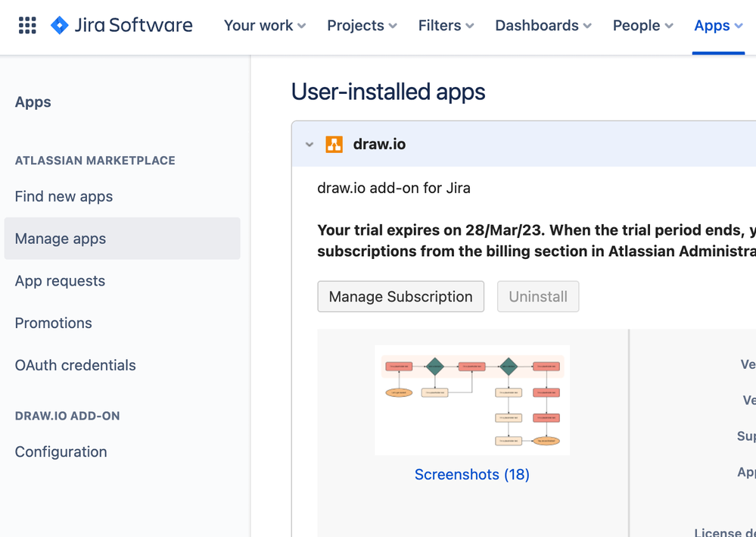The height and width of the screenshot is (537, 756).
Task: Open the Dashboards dropdown
Action: (x=543, y=25)
